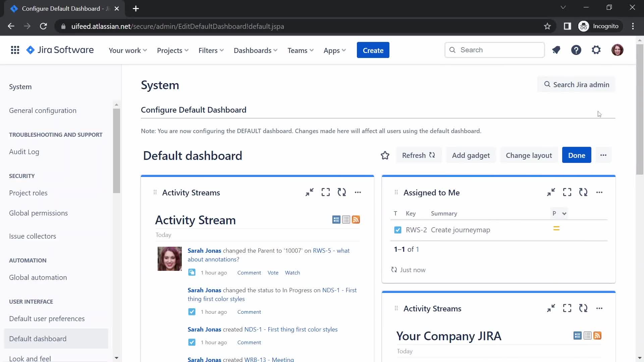Click the more options icon on Activity Streams
This screenshot has height=362, width=644.
pos(358,192)
